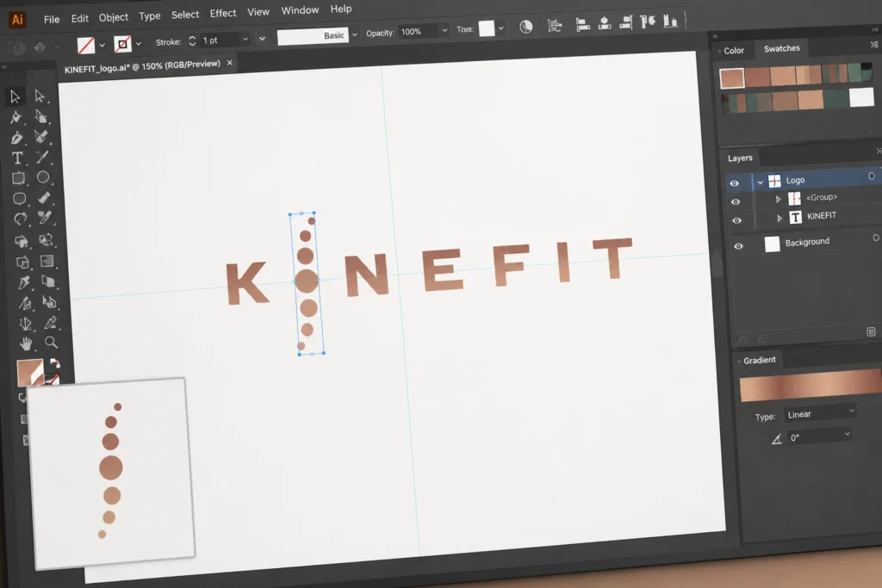
Task: Open the stroke color dropdown arrow
Action: pos(139,43)
